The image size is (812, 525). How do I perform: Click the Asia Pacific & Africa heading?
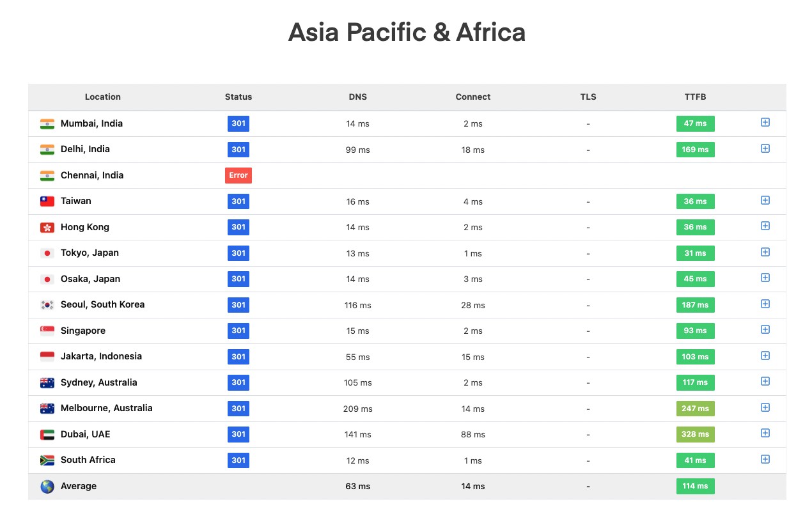coord(406,32)
